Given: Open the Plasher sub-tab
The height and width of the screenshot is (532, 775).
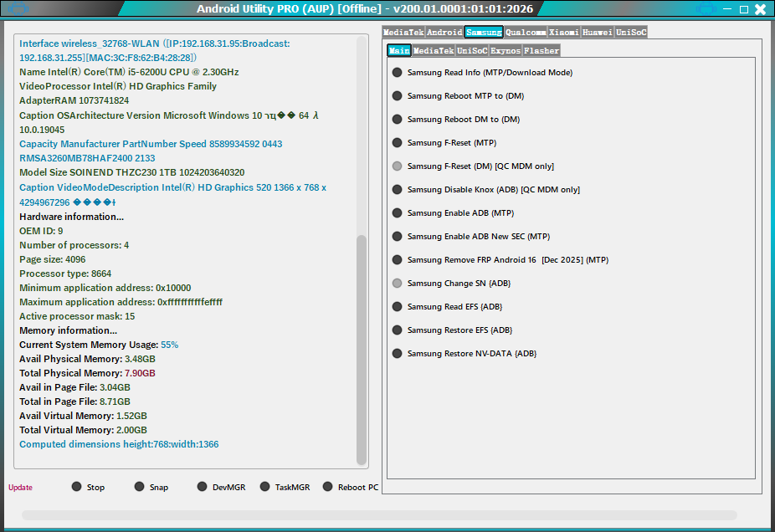Looking at the screenshot, I should click(541, 51).
